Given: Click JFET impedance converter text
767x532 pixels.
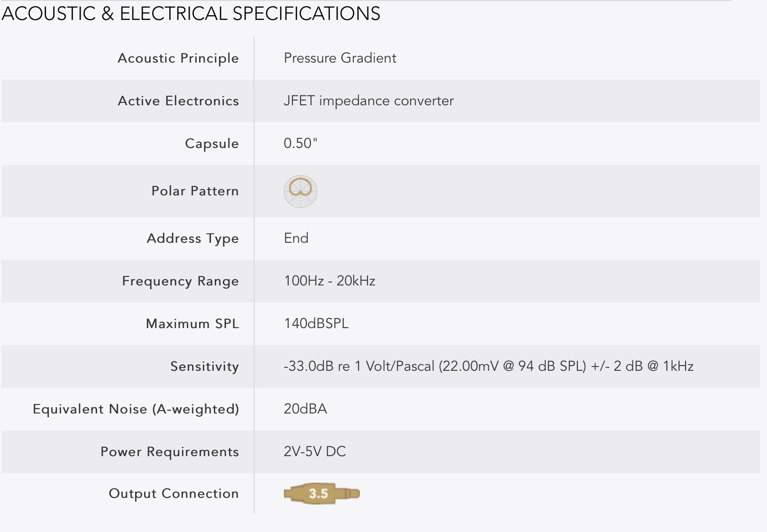Looking at the screenshot, I should pyautogui.click(x=369, y=101).
